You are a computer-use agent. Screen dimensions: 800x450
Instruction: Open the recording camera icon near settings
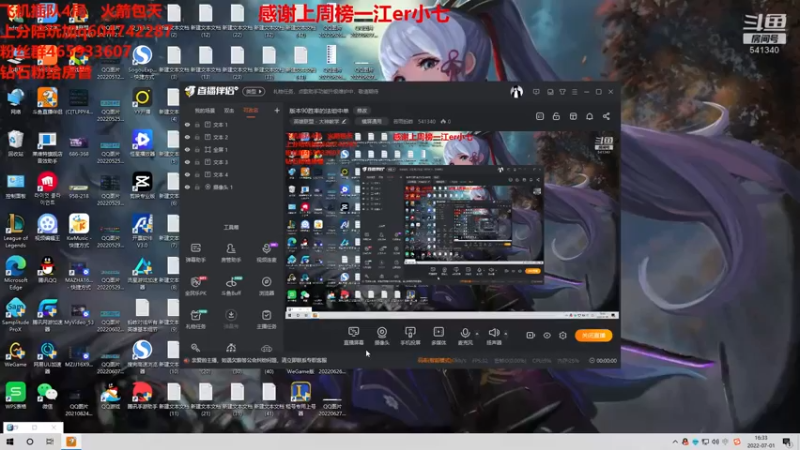pyautogui.click(x=531, y=335)
